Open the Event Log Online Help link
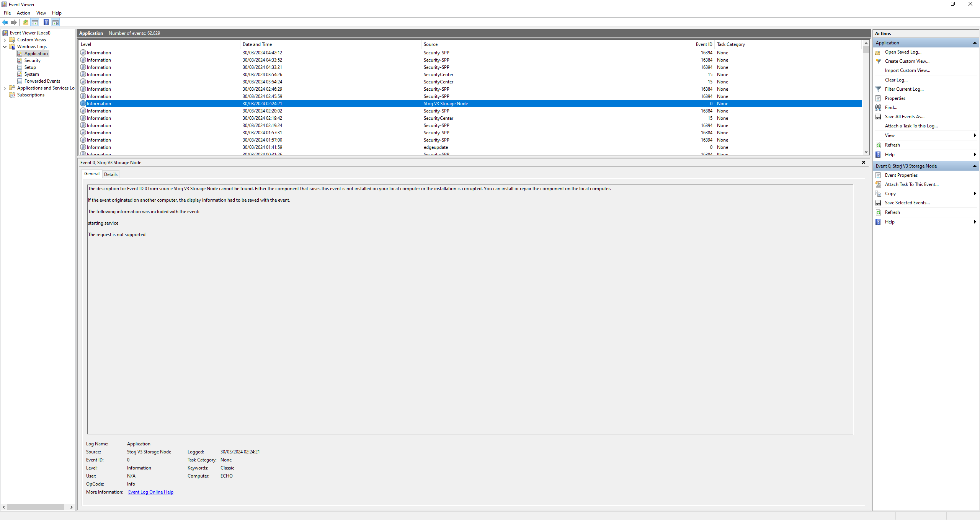 tap(150, 492)
